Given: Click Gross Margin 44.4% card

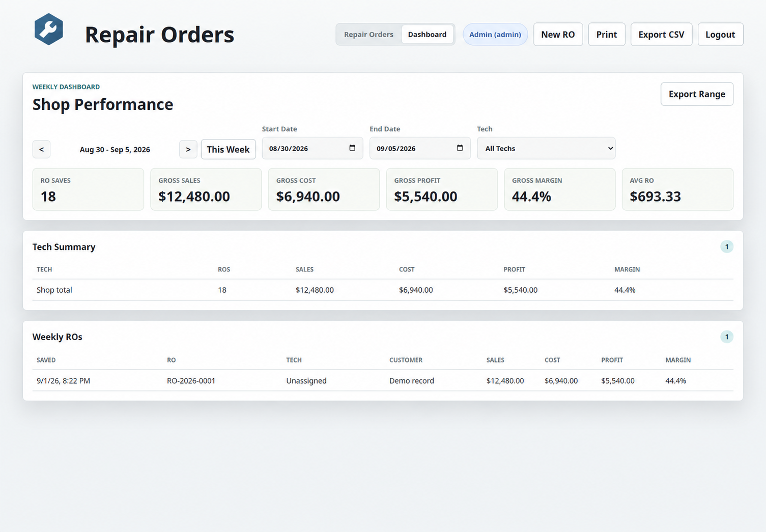Looking at the screenshot, I should pos(560,189).
